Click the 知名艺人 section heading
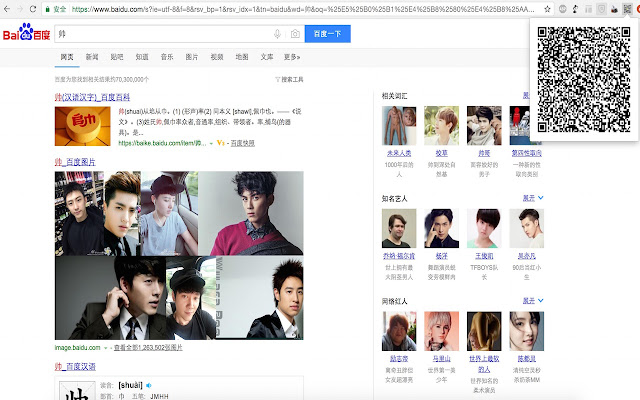This screenshot has width=640, height=400. pyautogui.click(x=394, y=199)
